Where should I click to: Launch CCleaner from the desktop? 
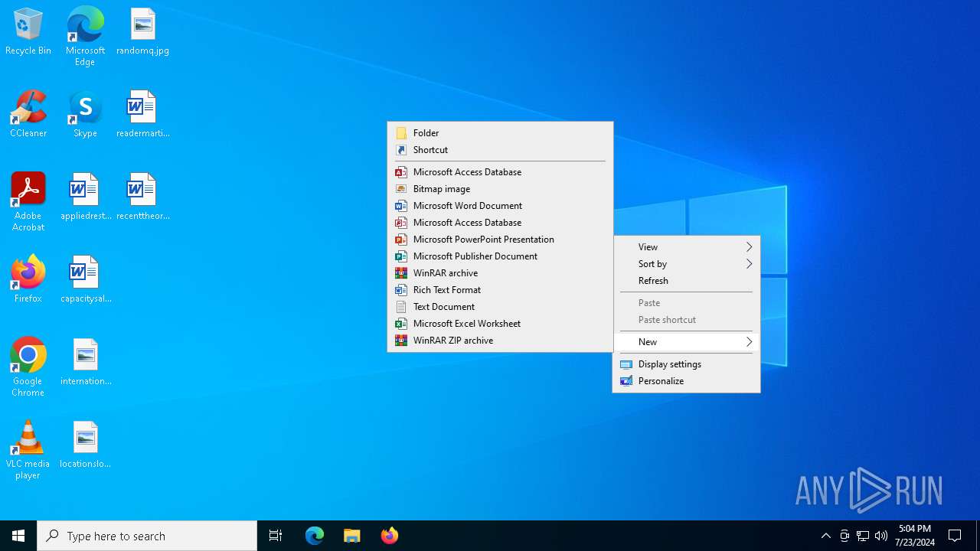coord(28,115)
